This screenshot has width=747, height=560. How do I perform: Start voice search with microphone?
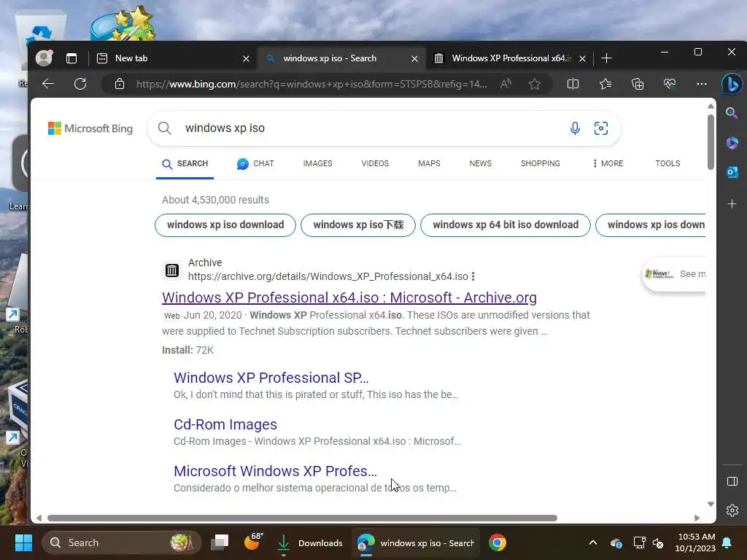click(575, 128)
